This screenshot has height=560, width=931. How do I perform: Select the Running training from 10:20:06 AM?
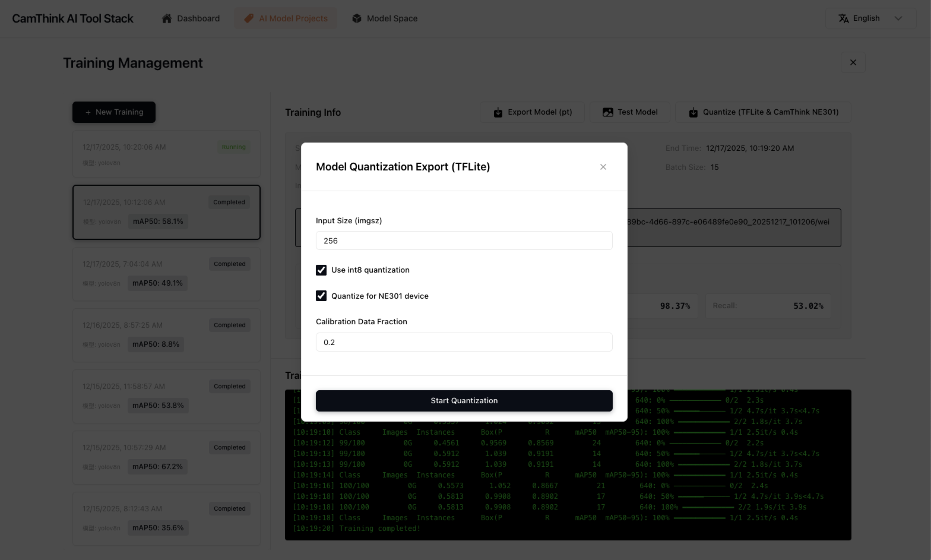(x=166, y=154)
